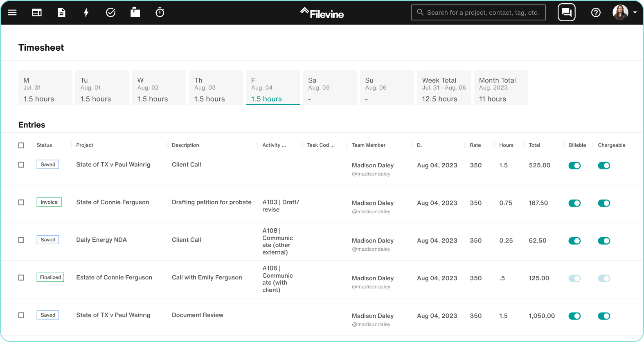Open the hamburger main menu
This screenshot has width=644, height=342.
point(12,13)
